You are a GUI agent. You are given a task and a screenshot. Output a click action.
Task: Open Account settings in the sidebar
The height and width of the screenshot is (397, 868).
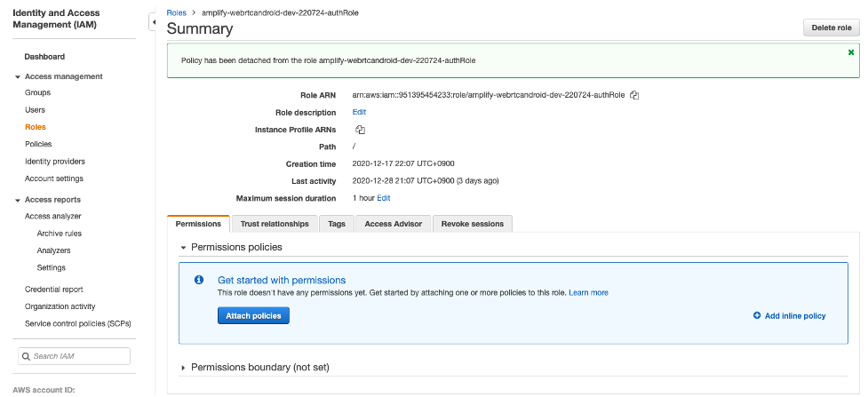pos(54,179)
